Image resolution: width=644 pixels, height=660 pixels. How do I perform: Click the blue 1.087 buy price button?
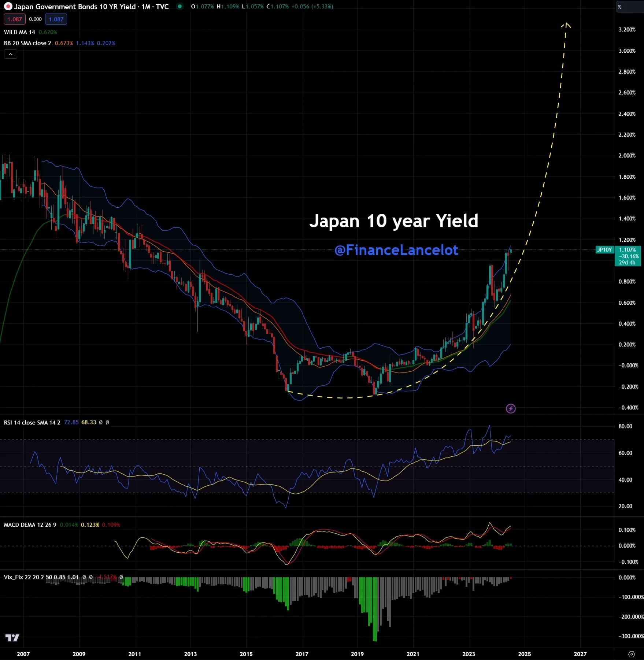coord(56,19)
